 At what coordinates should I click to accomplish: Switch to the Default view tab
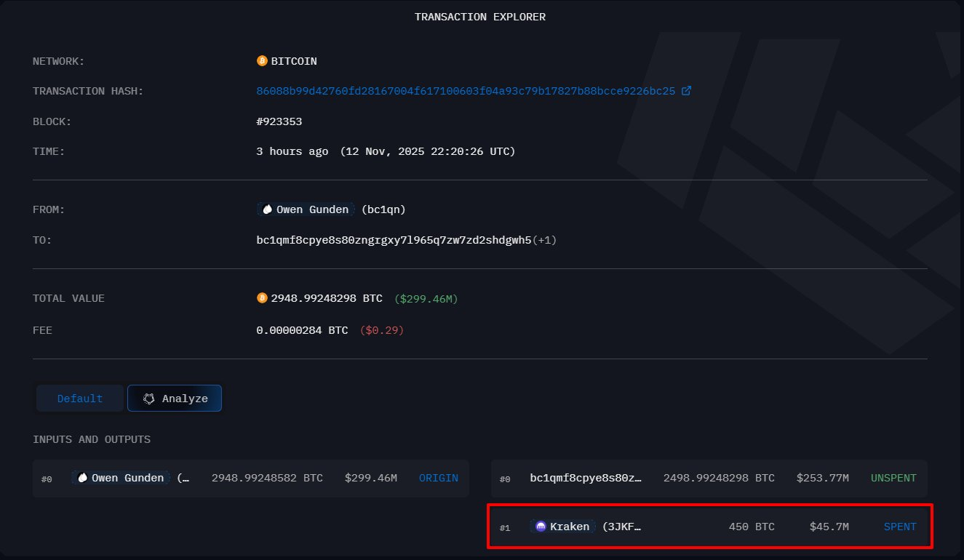[80, 399]
